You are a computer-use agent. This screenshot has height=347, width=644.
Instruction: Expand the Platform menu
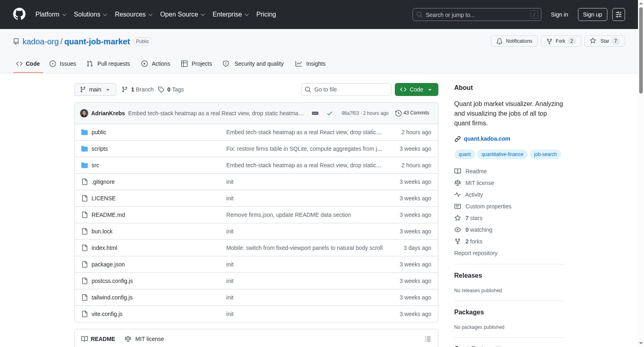51,15
